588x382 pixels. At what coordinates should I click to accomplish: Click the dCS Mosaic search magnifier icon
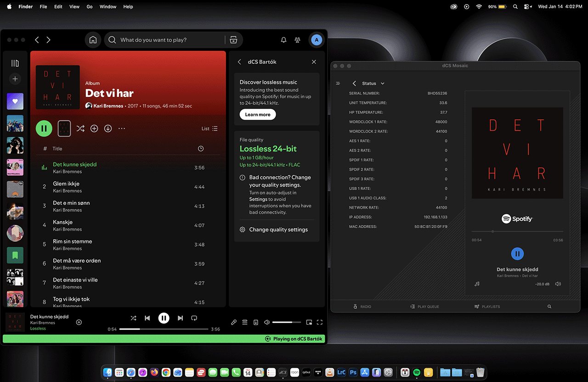pos(549,306)
